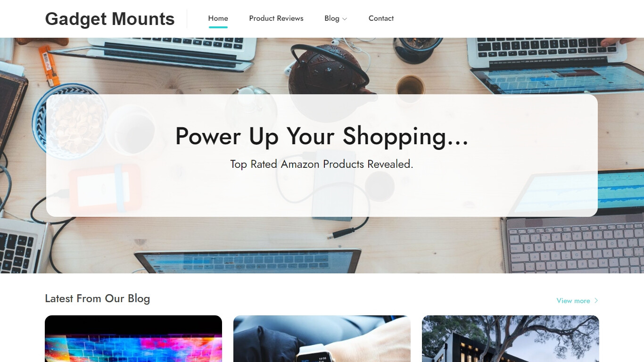Open the Home navigation tab
The width and height of the screenshot is (644, 362).
218,18
